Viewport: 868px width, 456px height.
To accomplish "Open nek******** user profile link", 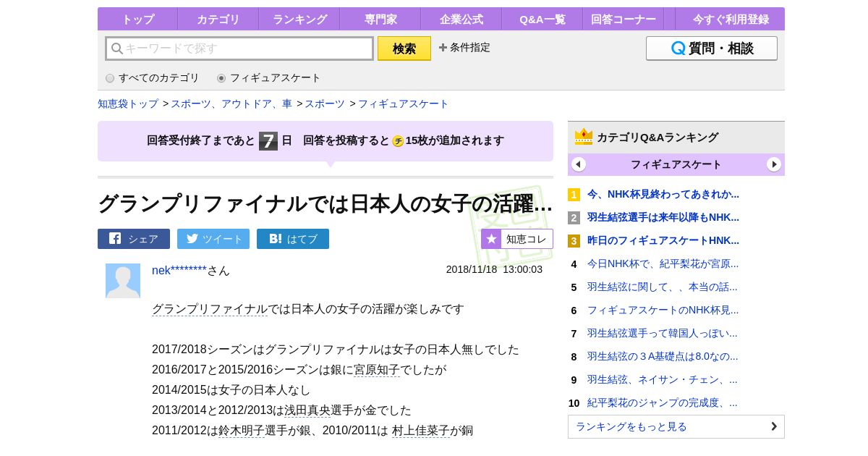I will tap(179, 271).
